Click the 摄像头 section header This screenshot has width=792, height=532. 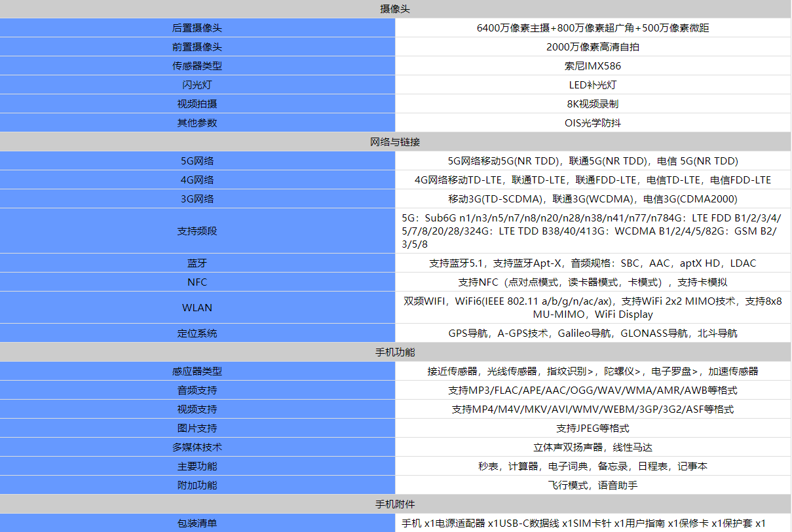click(x=396, y=9)
